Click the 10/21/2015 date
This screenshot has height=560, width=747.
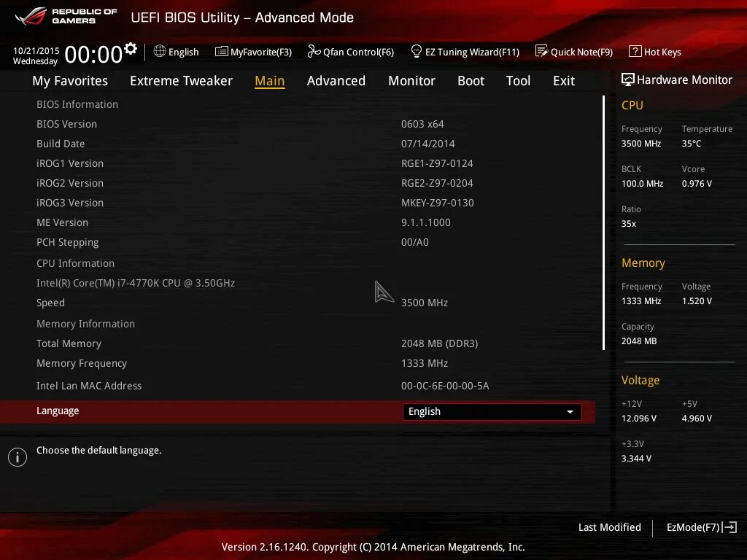click(36, 50)
